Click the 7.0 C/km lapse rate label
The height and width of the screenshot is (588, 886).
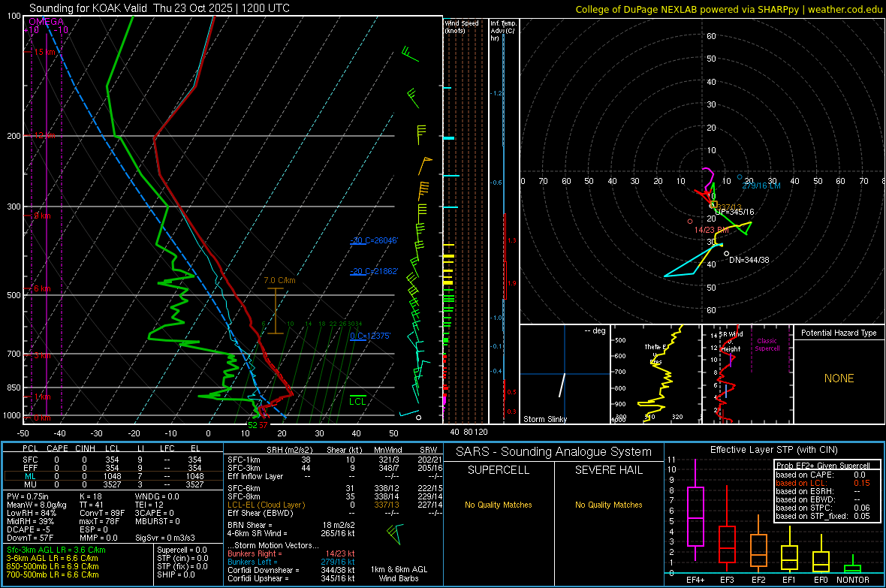(x=280, y=280)
